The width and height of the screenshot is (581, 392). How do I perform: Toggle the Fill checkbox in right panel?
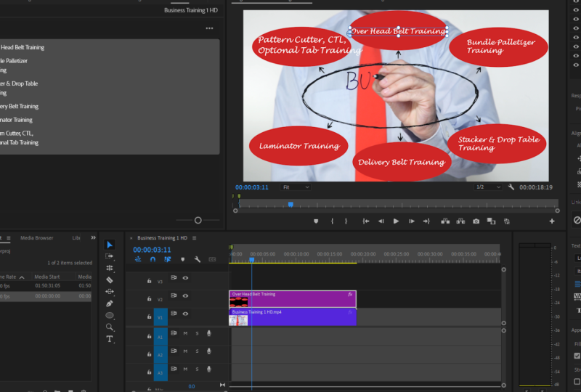[x=577, y=356]
